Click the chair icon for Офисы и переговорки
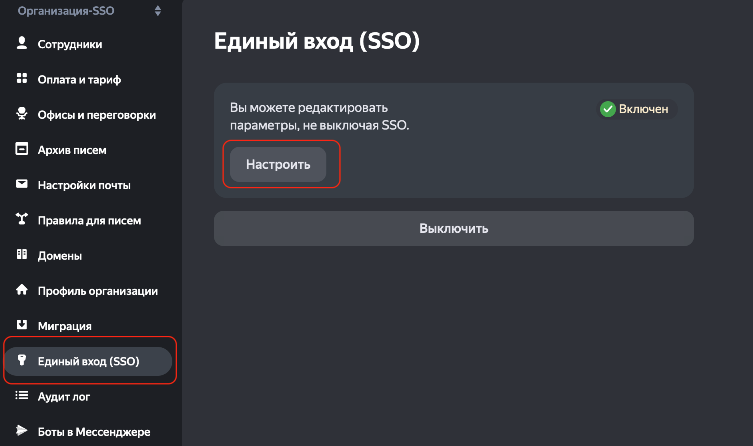The width and height of the screenshot is (753, 446). pos(22,114)
